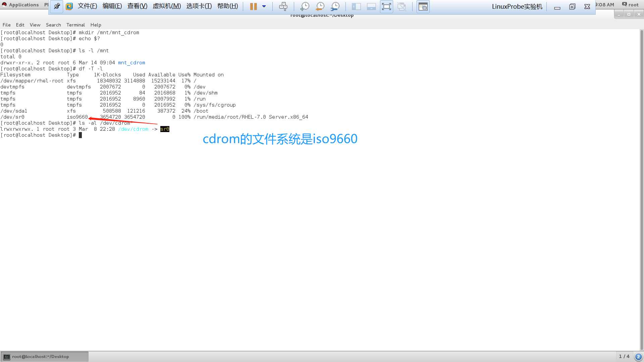
Task: Click the 文件 menu to expand
Action: [x=87, y=6]
